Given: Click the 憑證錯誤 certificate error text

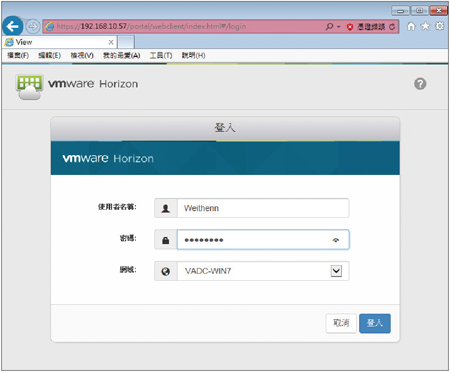Looking at the screenshot, I should coord(371,27).
